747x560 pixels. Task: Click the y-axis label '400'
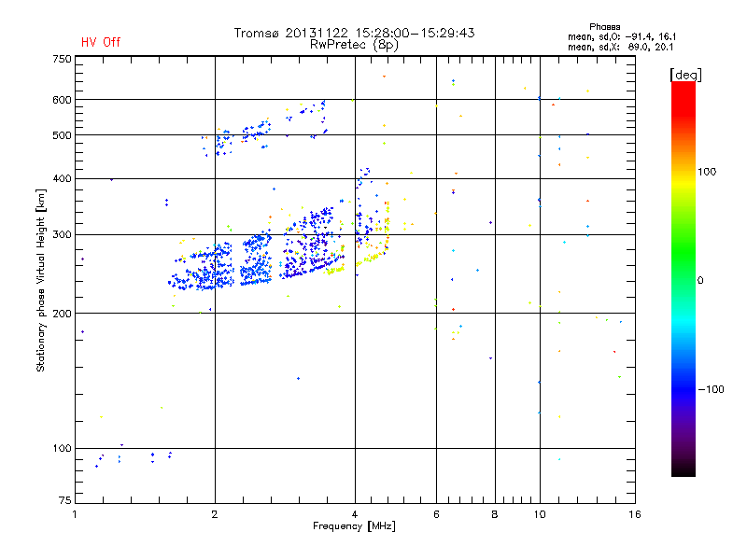[x=62, y=179]
